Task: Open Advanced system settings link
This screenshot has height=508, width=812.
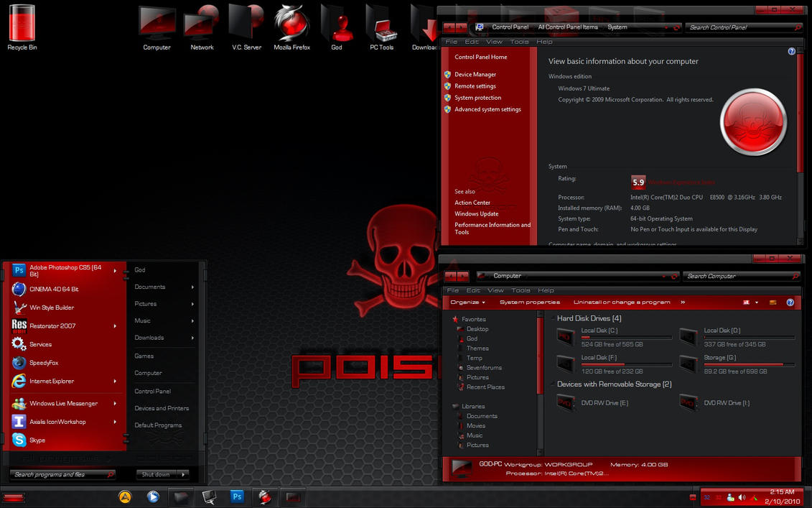Action: (x=487, y=109)
